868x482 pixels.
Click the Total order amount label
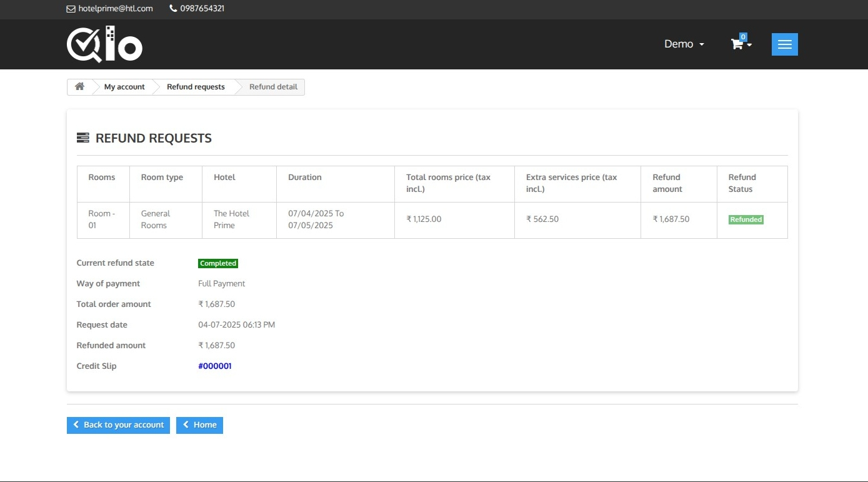(114, 304)
